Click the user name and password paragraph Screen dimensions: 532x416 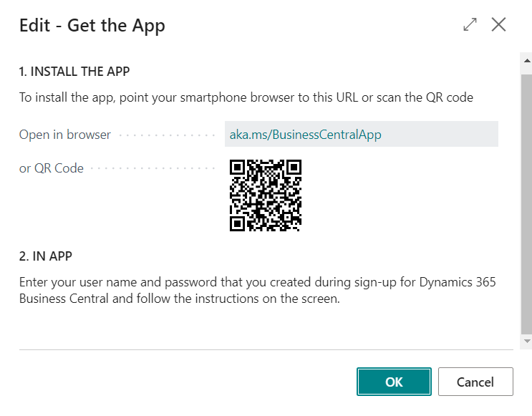[x=257, y=290]
